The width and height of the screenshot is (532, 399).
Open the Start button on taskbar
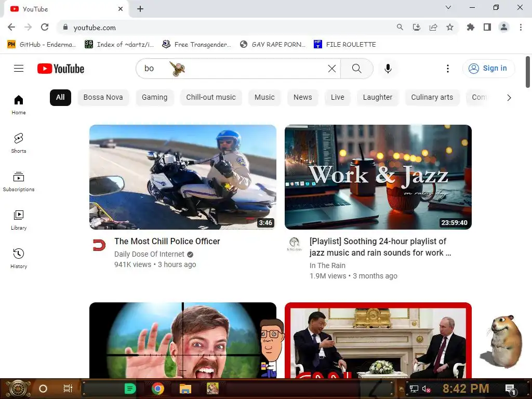(17, 389)
